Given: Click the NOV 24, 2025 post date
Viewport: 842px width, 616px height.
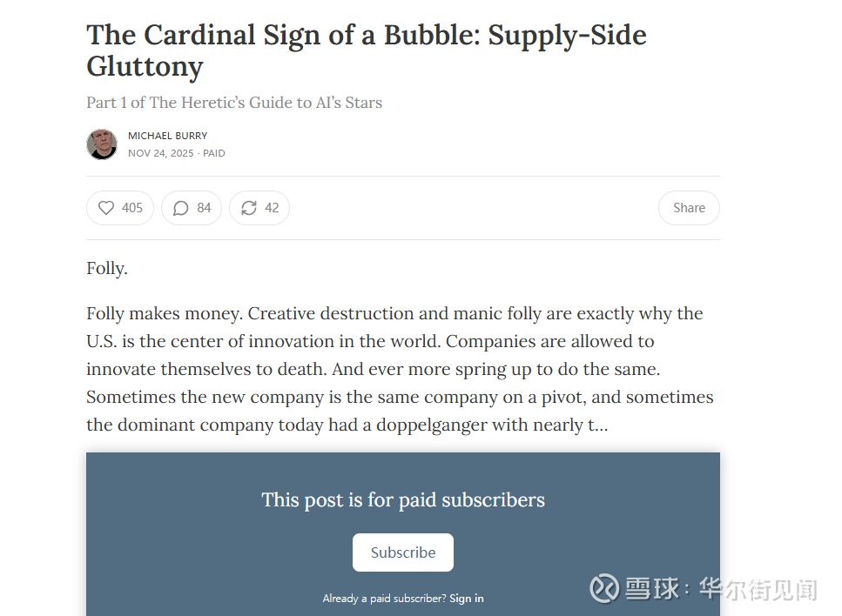Looking at the screenshot, I should 161,153.
